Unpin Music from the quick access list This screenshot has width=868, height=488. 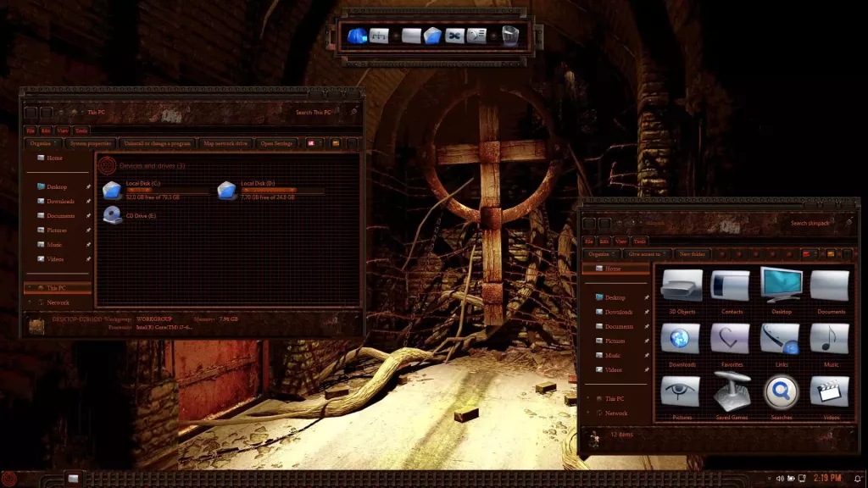(86, 244)
